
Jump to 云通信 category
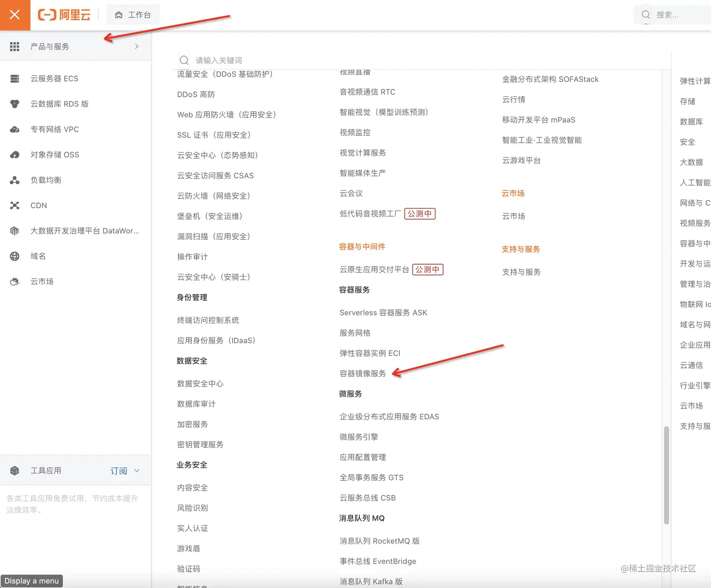[x=691, y=365]
